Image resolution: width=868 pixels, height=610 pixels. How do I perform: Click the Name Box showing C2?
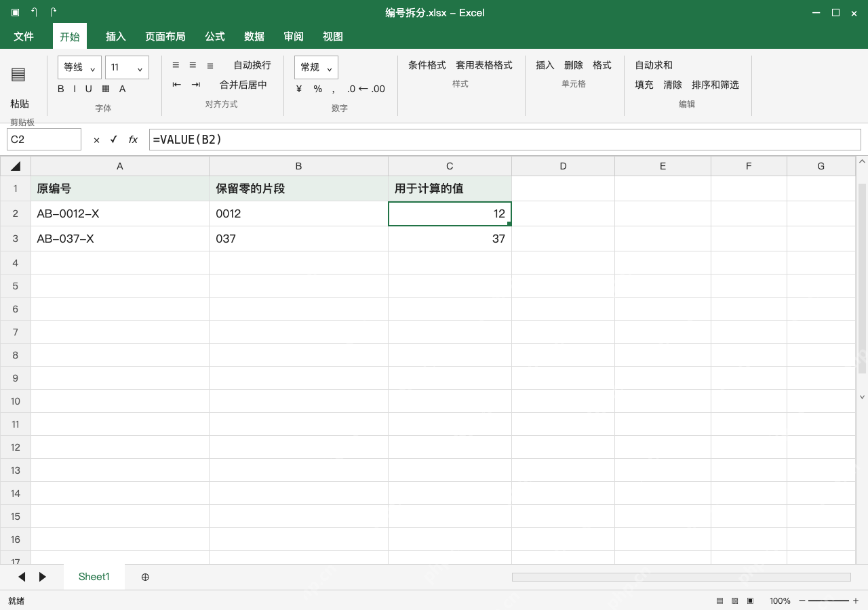44,140
